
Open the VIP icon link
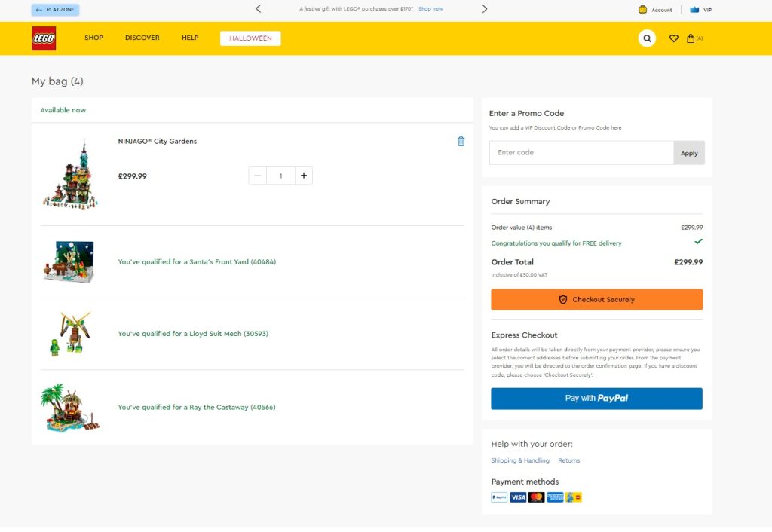tap(694, 10)
